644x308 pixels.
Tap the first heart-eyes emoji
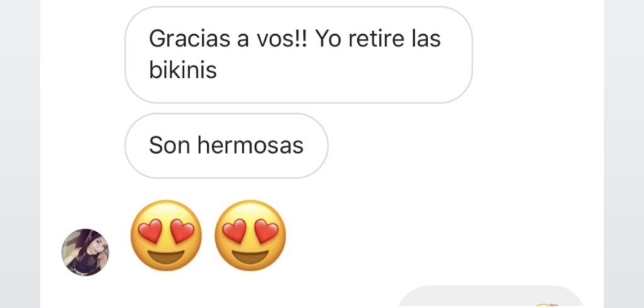coord(166,235)
